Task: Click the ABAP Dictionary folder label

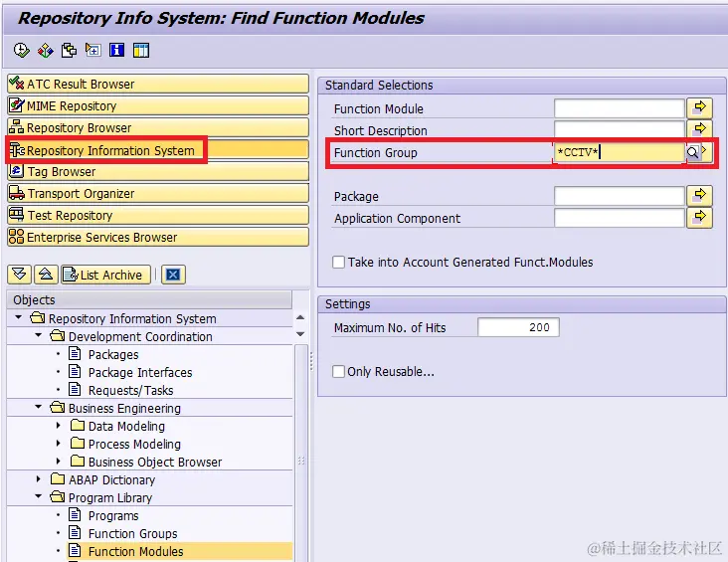Action: (112, 479)
